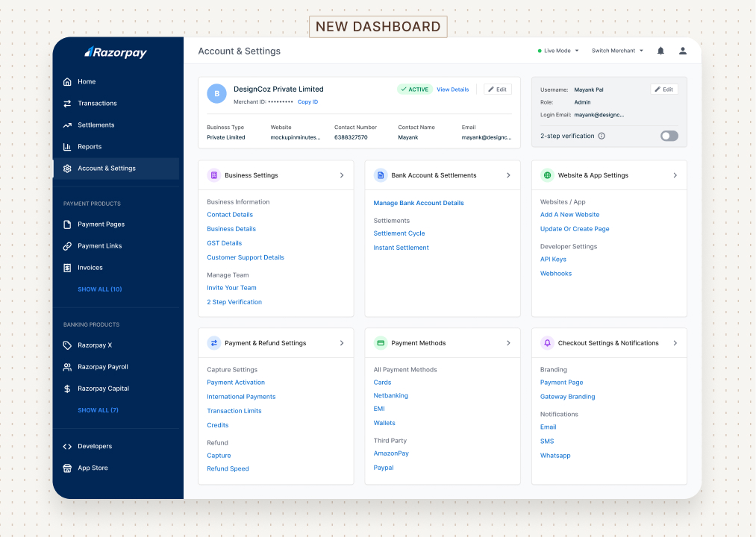This screenshot has height=537, width=756.
Task: Click the Website & App Settings globe icon
Action: [x=547, y=175]
